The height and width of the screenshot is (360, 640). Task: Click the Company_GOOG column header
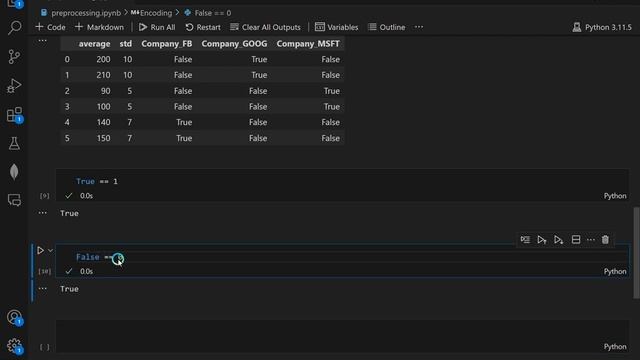pos(234,44)
